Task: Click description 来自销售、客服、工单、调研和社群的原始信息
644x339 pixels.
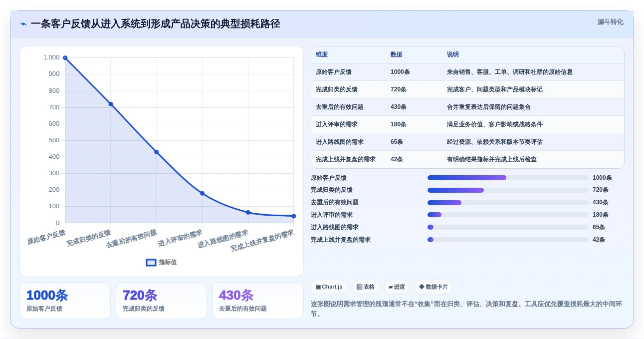Action: tap(510, 72)
